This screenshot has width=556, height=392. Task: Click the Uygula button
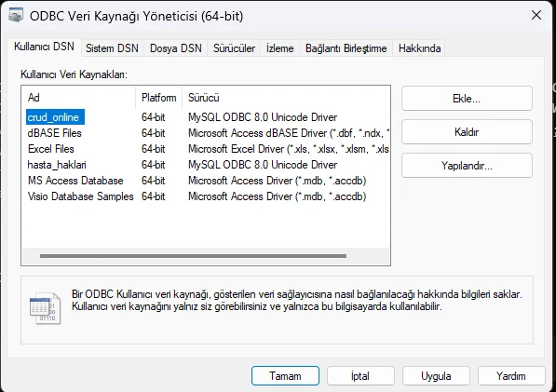pyautogui.click(x=436, y=375)
